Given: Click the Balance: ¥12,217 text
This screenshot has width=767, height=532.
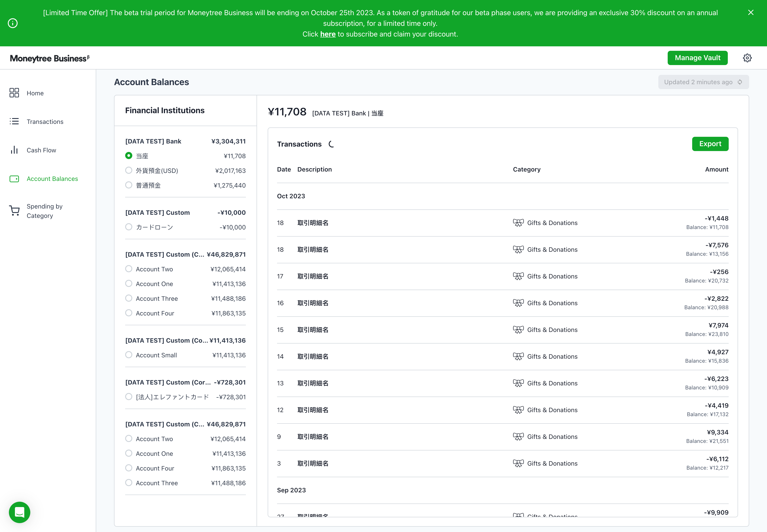Looking at the screenshot, I should [x=707, y=468].
